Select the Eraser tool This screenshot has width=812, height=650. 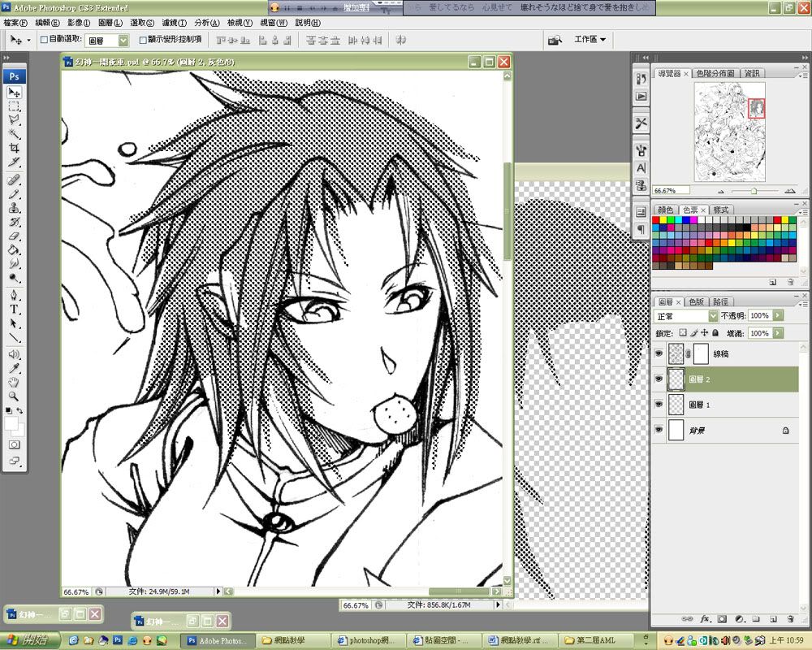14,236
